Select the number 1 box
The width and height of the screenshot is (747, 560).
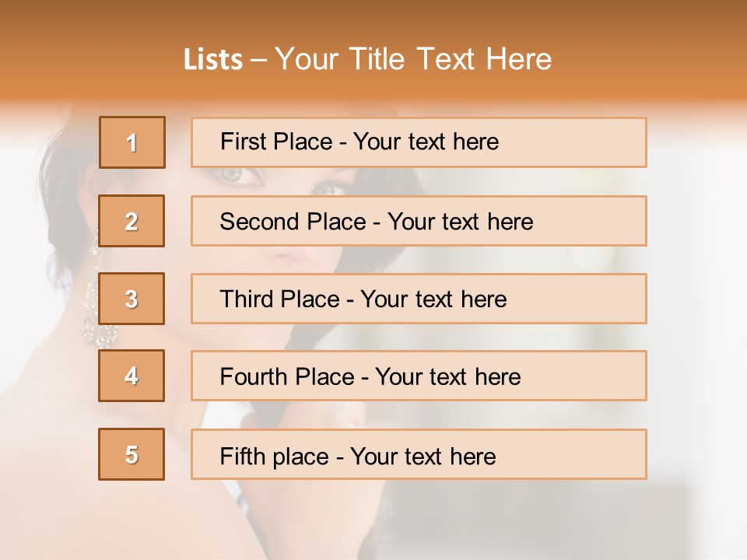(132, 142)
